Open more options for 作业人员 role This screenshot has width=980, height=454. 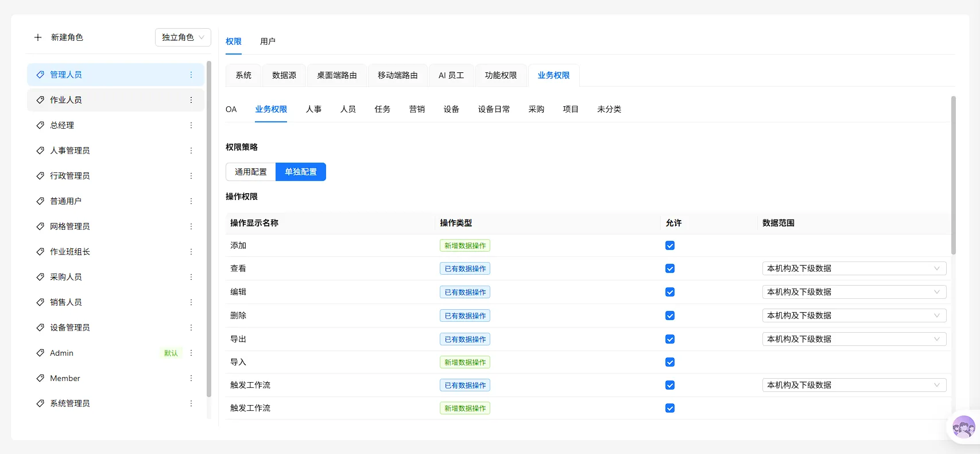pos(191,100)
